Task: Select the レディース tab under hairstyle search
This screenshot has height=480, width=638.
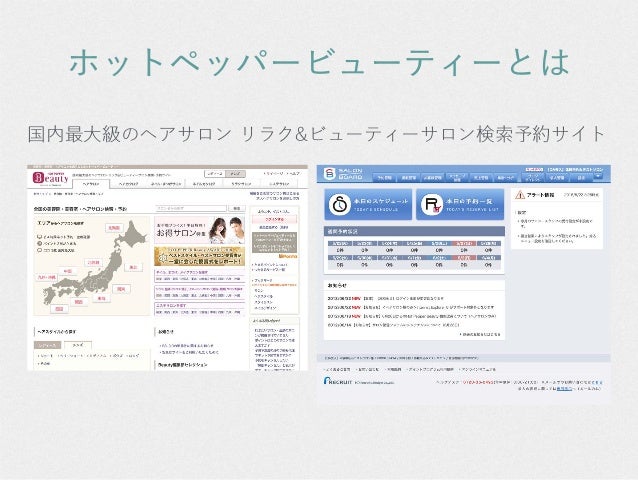Action: (47, 345)
